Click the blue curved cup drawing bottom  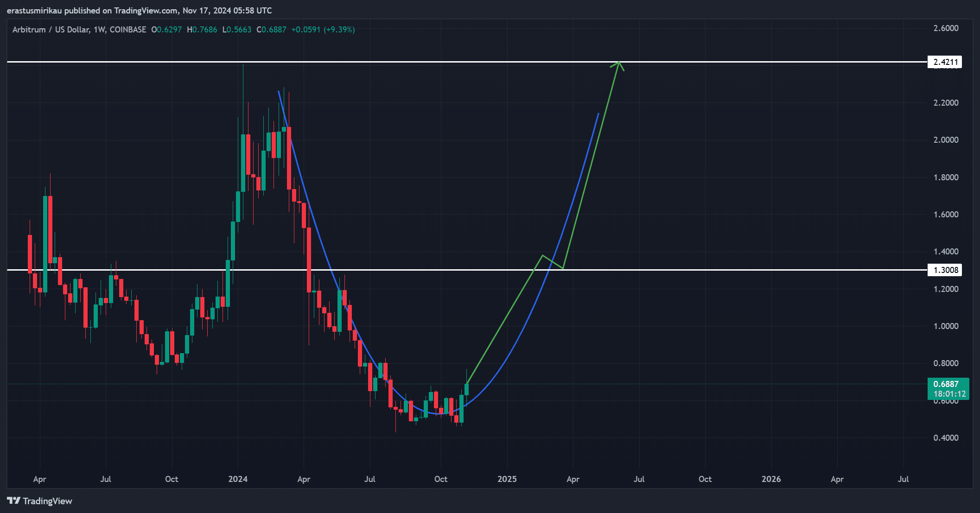(436, 413)
